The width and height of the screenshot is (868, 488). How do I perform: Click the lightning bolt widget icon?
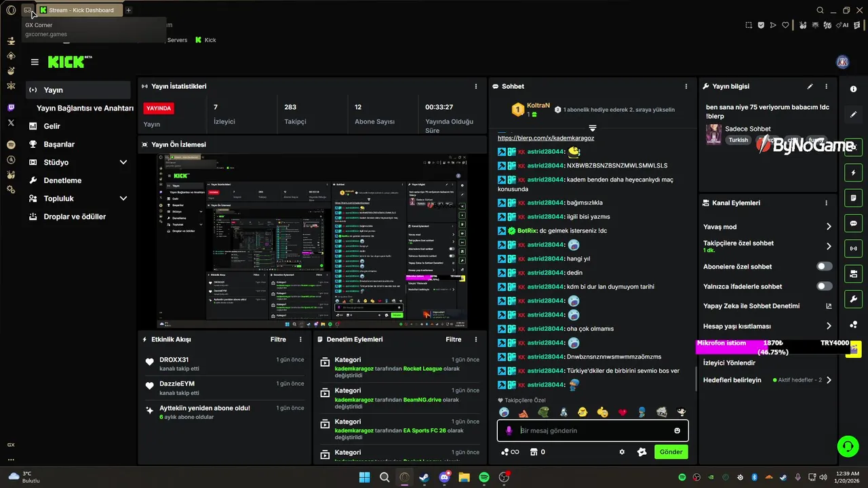pyautogui.click(x=853, y=173)
